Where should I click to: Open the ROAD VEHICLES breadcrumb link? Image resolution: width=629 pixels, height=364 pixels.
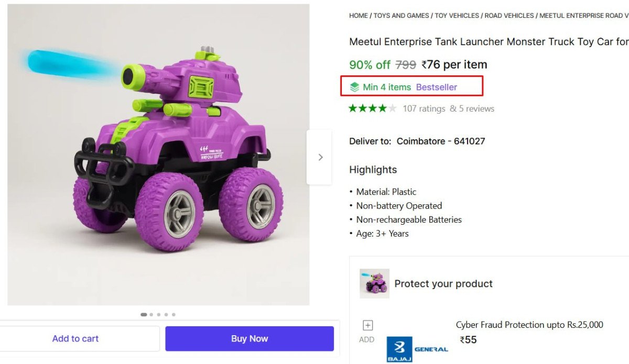(x=508, y=15)
